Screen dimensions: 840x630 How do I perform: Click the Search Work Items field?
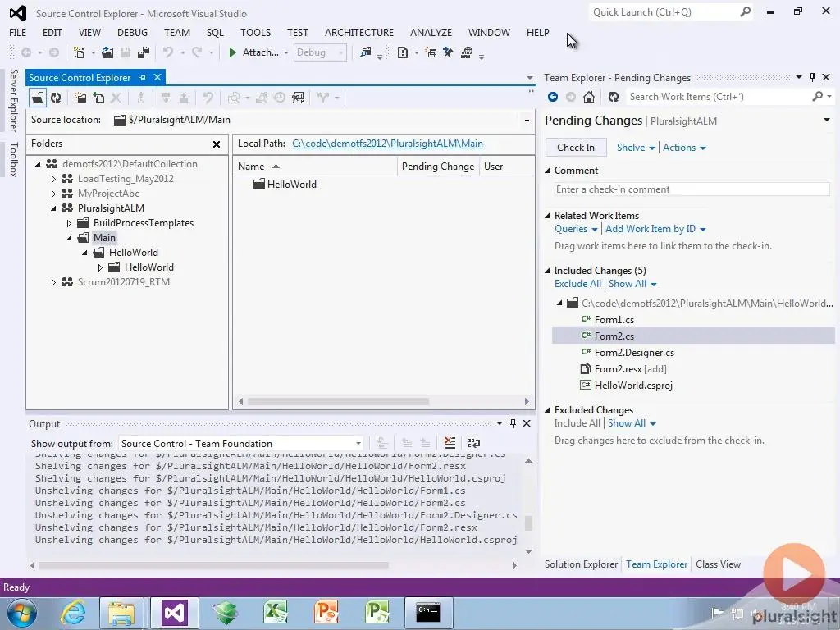pos(718,97)
